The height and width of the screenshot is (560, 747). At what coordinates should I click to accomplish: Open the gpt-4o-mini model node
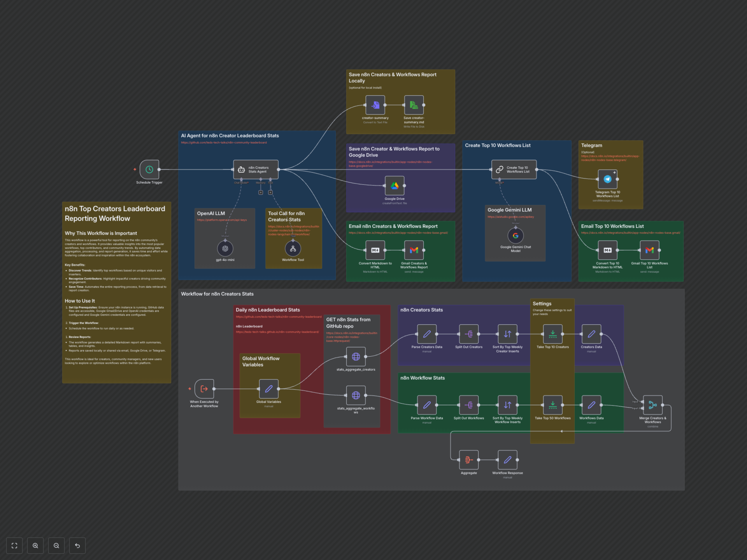[225, 249]
